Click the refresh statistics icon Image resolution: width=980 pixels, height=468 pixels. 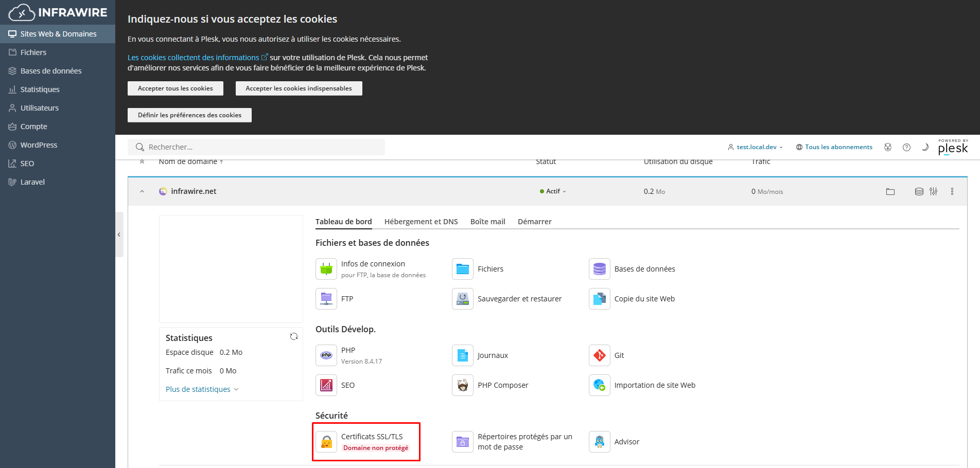click(x=294, y=336)
